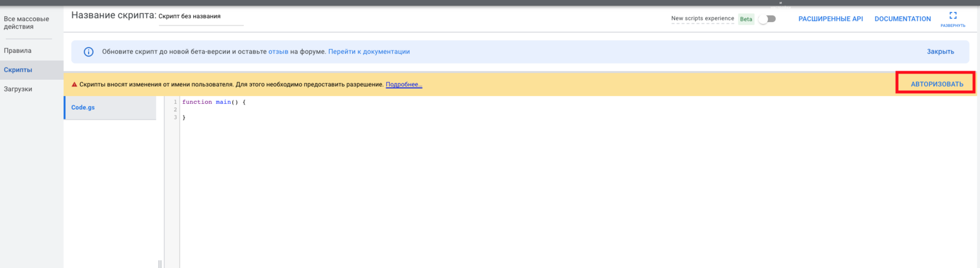Click the green Beta badge
This screenshot has height=268, width=980.
click(745, 19)
